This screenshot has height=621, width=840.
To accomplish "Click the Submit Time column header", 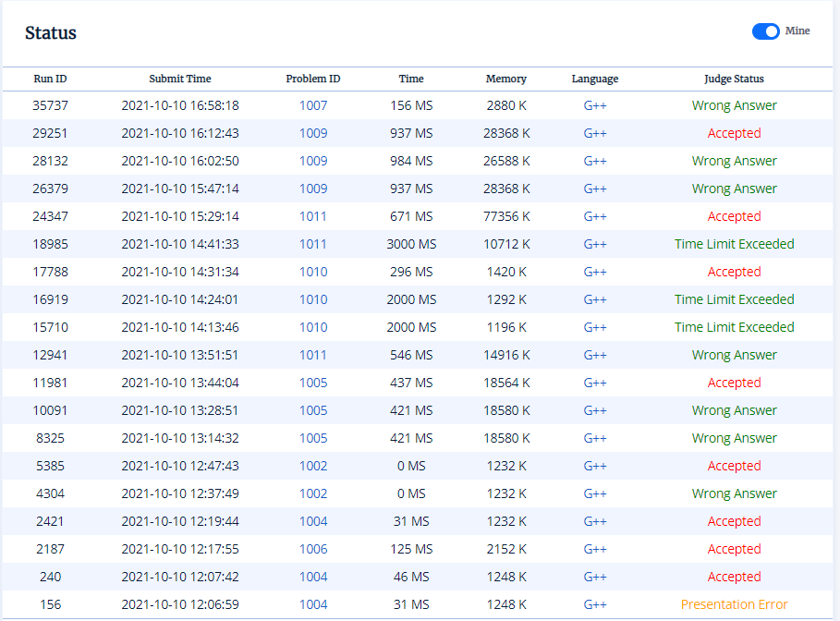I will click(x=180, y=79).
